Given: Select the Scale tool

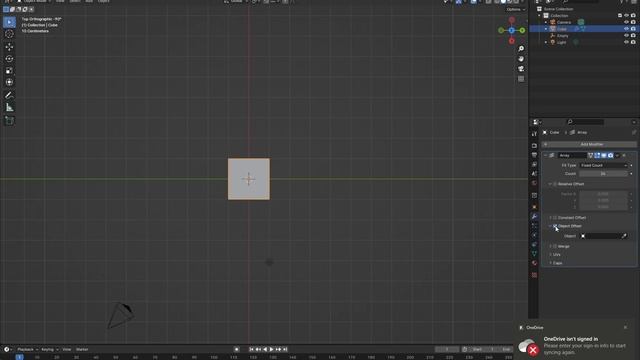Looking at the screenshot, I should [9, 71].
